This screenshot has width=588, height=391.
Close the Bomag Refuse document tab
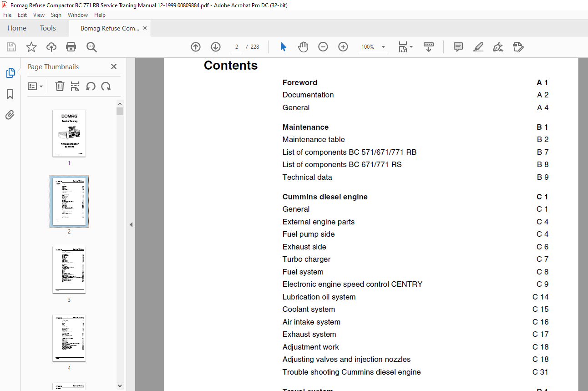(145, 28)
